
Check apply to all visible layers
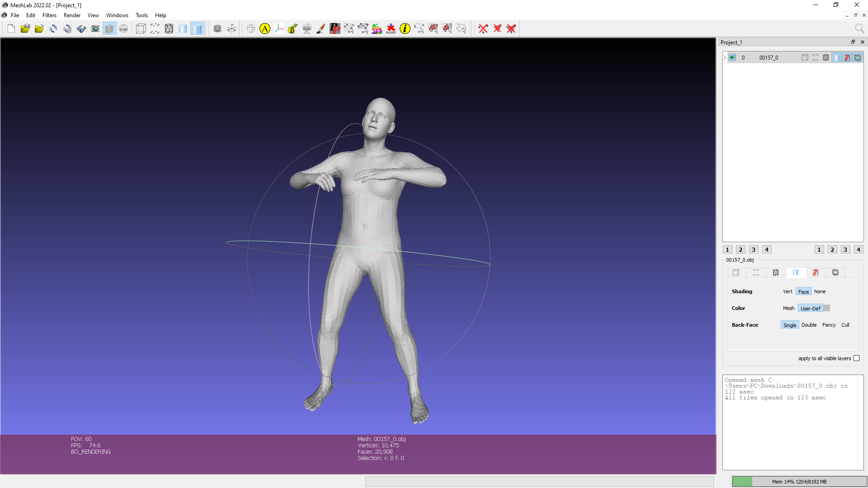click(x=857, y=358)
